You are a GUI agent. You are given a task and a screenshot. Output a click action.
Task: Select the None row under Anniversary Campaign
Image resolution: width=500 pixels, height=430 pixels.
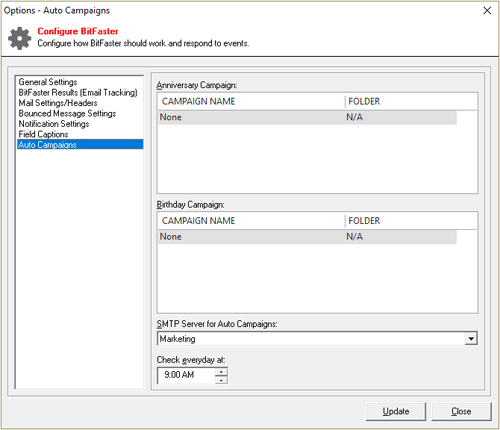(307, 117)
